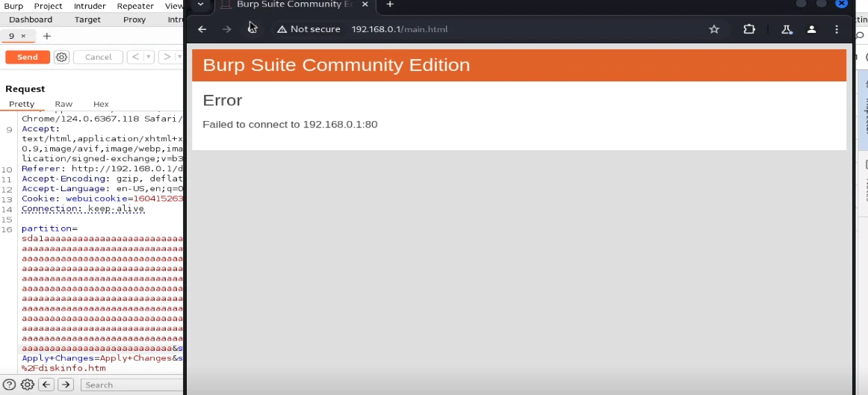This screenshot has height=395, width=868.
Task: Open the browser tab search dropdown chevron
Action: (x=200, y=4)
